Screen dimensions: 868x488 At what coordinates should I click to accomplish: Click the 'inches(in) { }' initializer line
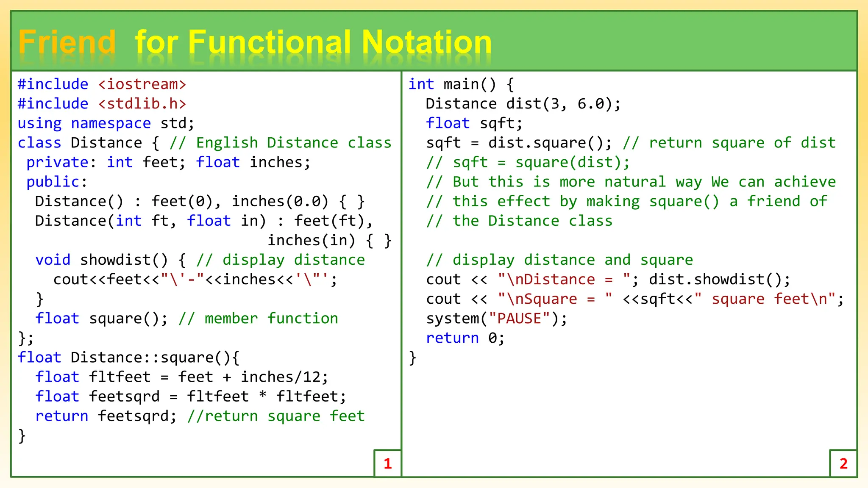coord(329,240)
